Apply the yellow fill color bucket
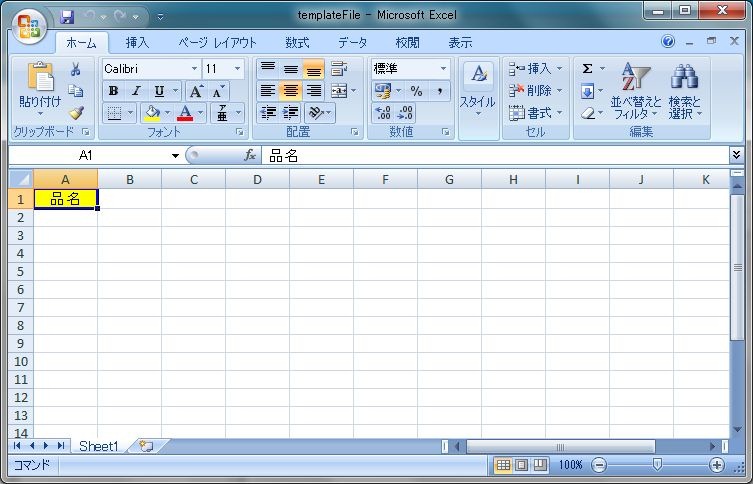 point(152,113)
